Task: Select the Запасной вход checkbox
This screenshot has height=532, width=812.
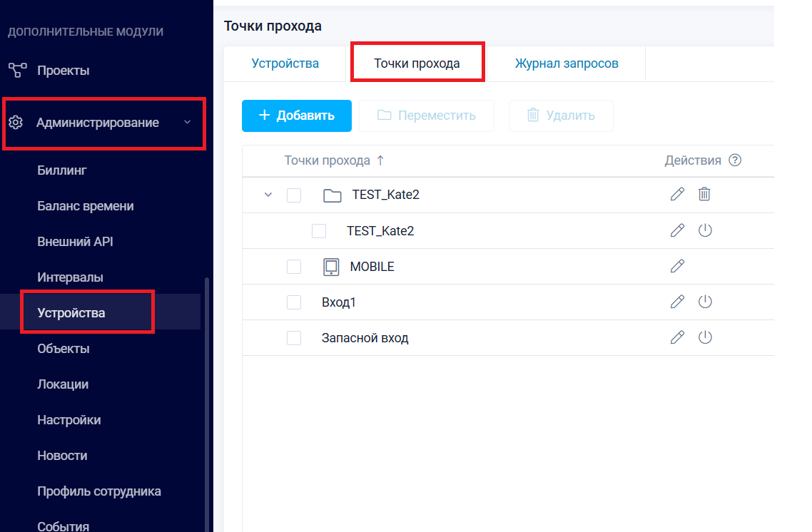Action: point(294,338)
